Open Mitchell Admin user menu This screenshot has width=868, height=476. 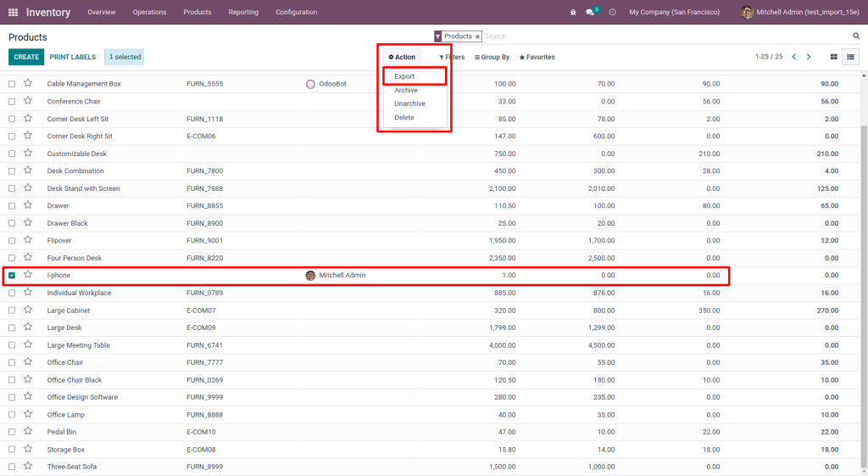click(800, 12)
